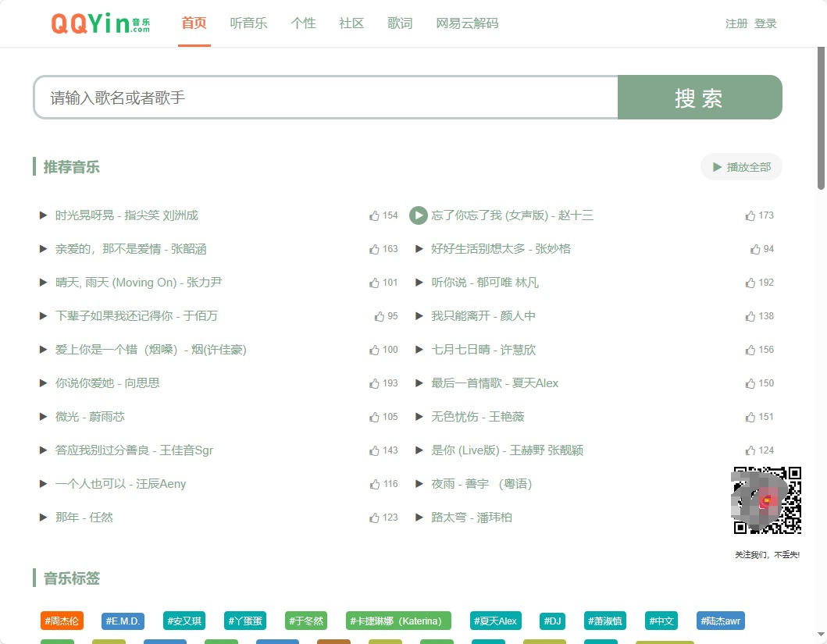This screenshot has height=644, width=827.
Task: Click play icon for 路太弯 - 潘玮柏
Action: pos(419,518)
